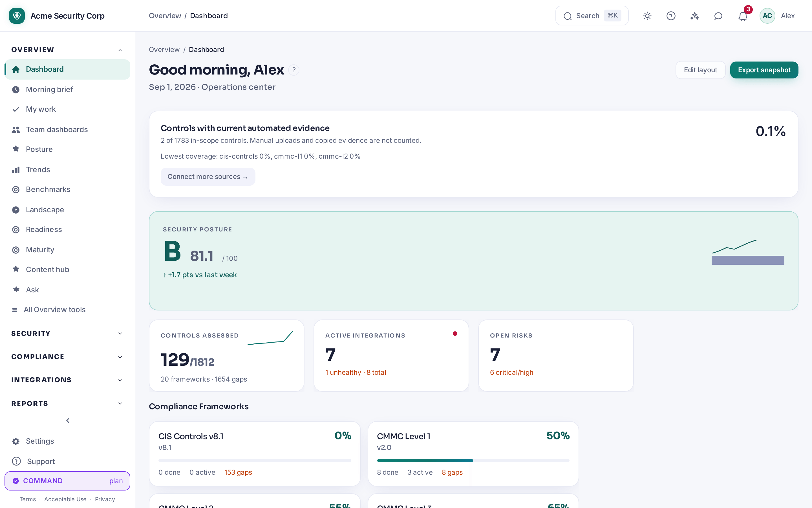Expand the Compliance section
The width and height of the screenshot is (812, 508).
tap(67, 357)
